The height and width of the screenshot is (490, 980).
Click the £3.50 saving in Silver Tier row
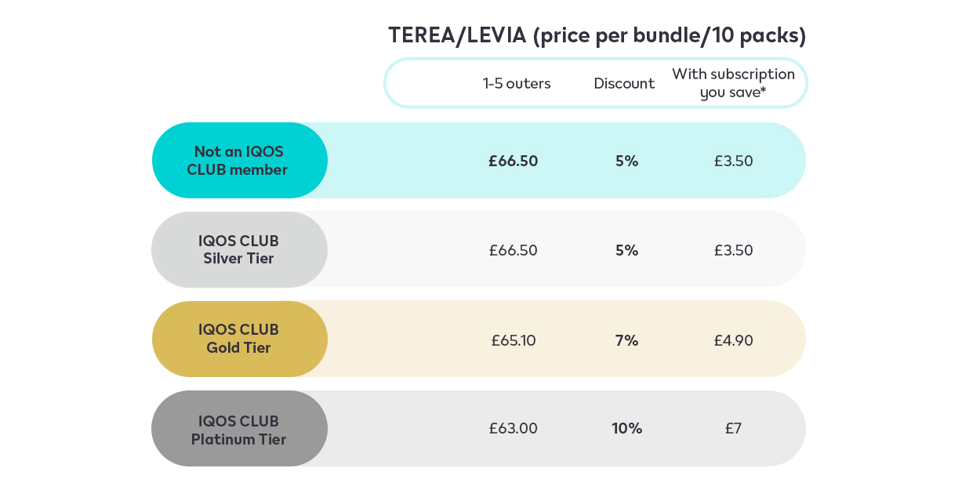(733, 251)
